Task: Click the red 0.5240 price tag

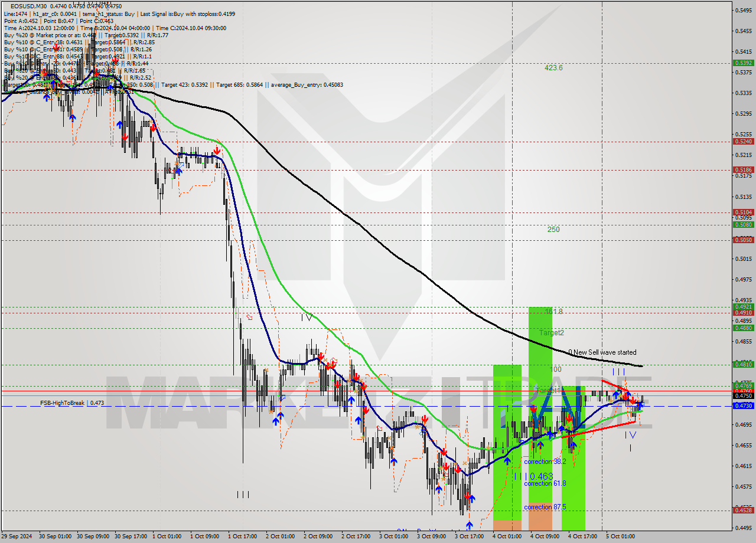Action: pos(743,141)
